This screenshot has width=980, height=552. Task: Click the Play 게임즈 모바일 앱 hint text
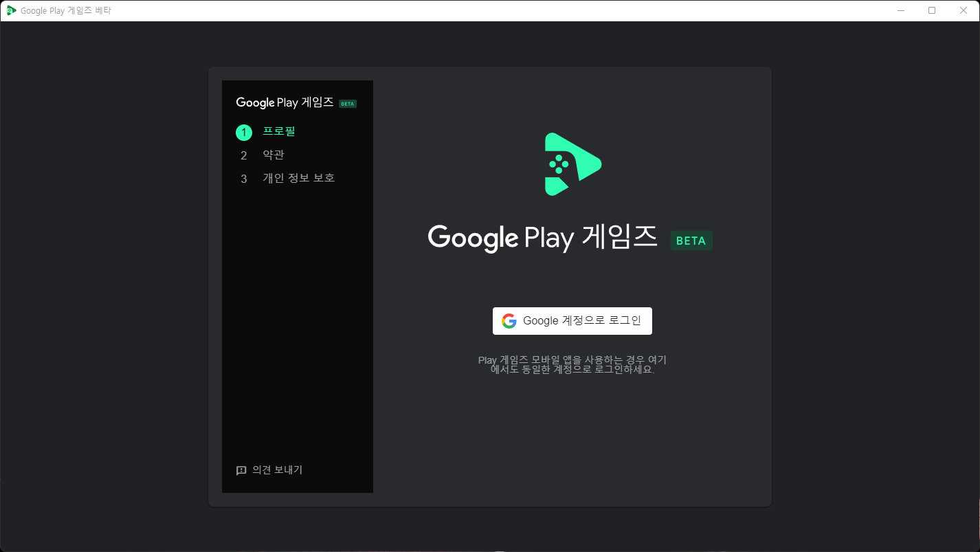click(x=572, y=364)
